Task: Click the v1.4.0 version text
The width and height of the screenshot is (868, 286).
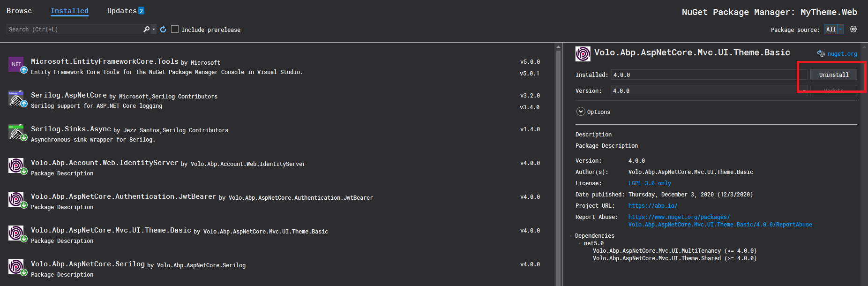Action: click(530, 129)
